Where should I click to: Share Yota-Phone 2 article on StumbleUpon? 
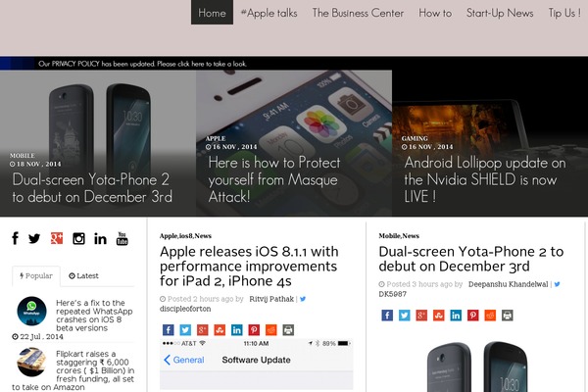[x=439, y=316]
